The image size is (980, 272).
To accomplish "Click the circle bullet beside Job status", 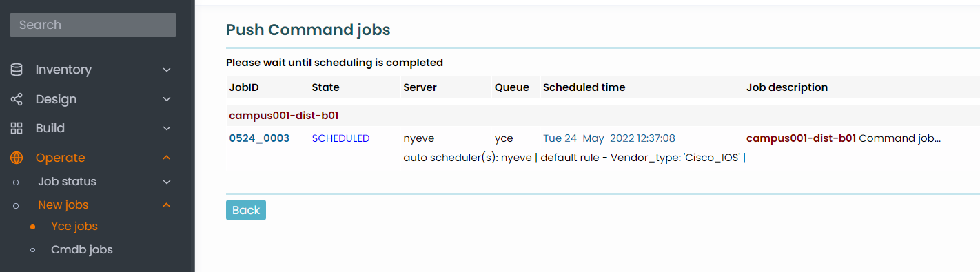I will point(16,182).
